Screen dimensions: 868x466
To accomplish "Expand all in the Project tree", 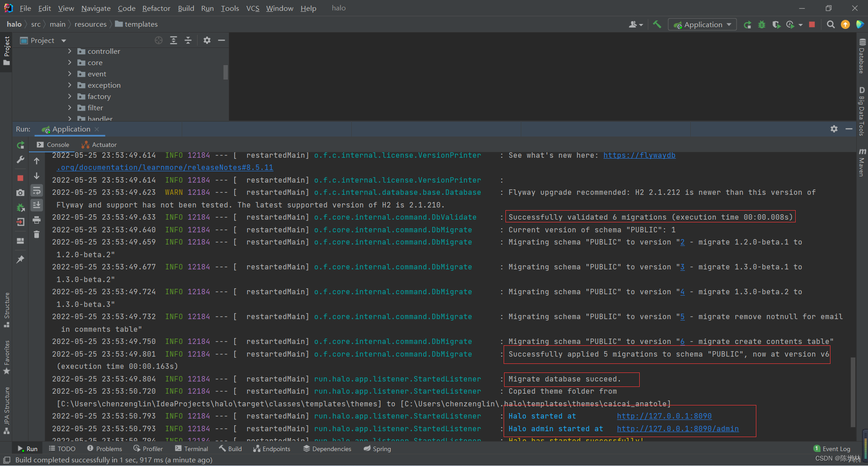I will tap(174, 40).
